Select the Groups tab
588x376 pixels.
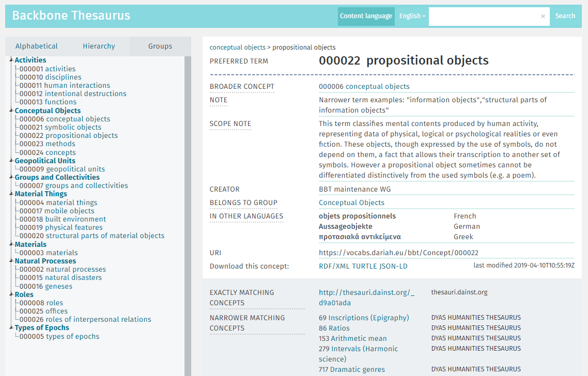(x=161, y=46)
